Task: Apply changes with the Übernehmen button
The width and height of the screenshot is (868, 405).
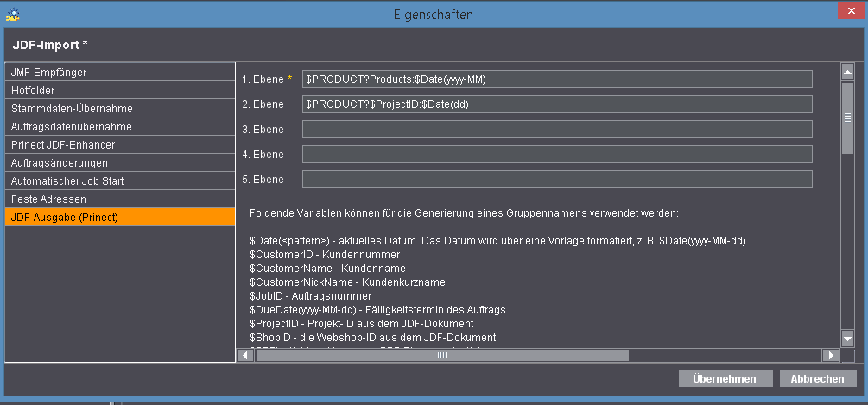Action: (725, 379)
